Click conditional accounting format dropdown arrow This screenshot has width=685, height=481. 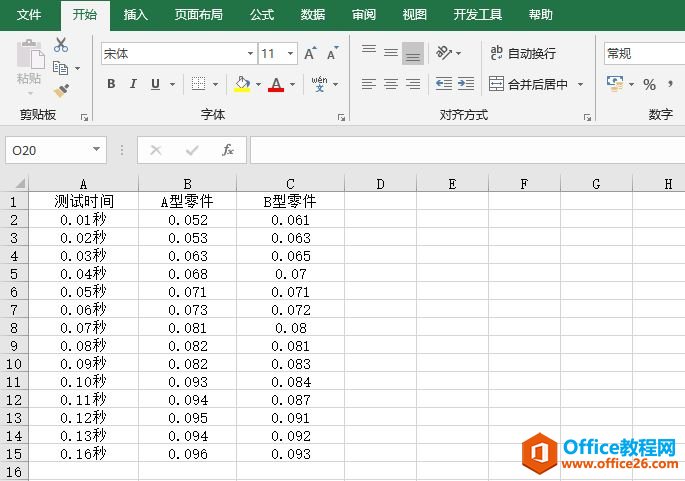[x=631, y=84]
